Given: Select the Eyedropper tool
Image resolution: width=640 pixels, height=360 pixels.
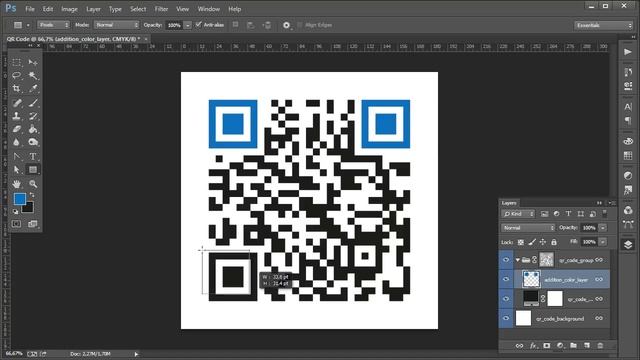Looking at the screenshot, I should click(33, 89).
